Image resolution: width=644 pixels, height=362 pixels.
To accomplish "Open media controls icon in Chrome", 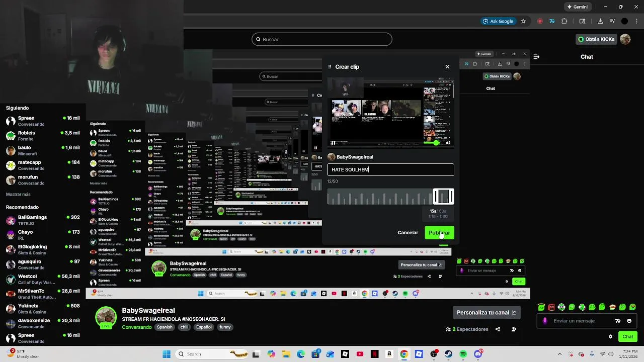I will (x=612, y=21).
